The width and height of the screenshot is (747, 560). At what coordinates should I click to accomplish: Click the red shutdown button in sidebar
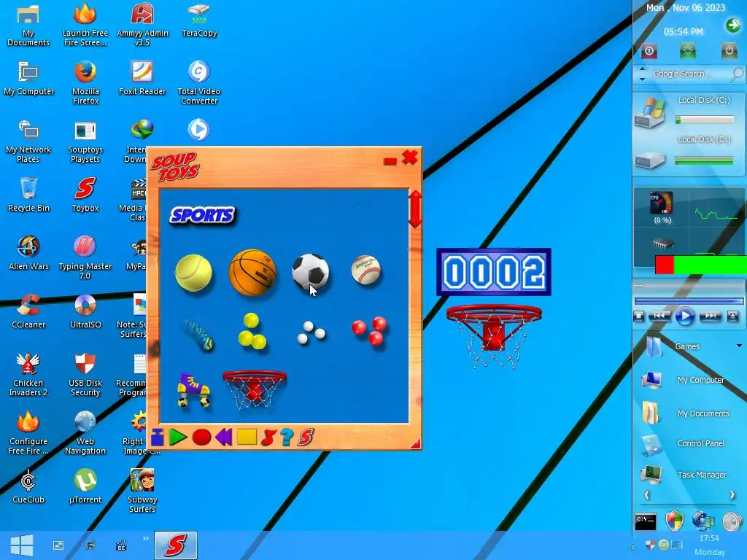click(x=649, y=51)
